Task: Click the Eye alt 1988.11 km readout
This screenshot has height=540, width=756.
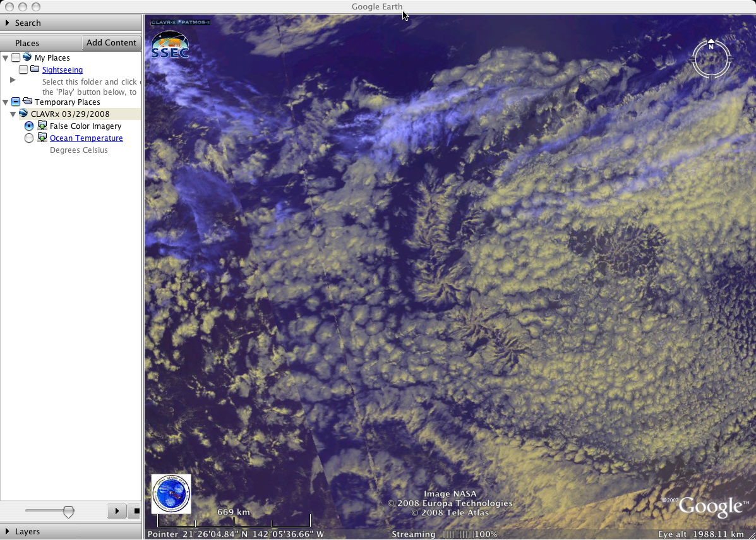Action: [x=700, y=534]
